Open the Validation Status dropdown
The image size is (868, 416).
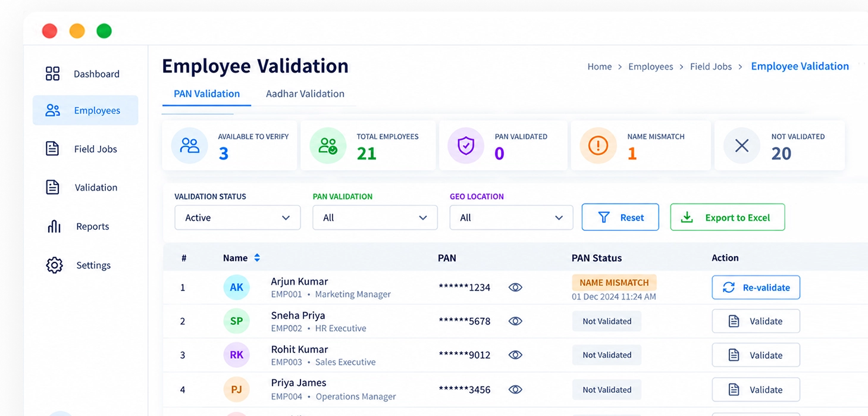[x=237, y=218]
